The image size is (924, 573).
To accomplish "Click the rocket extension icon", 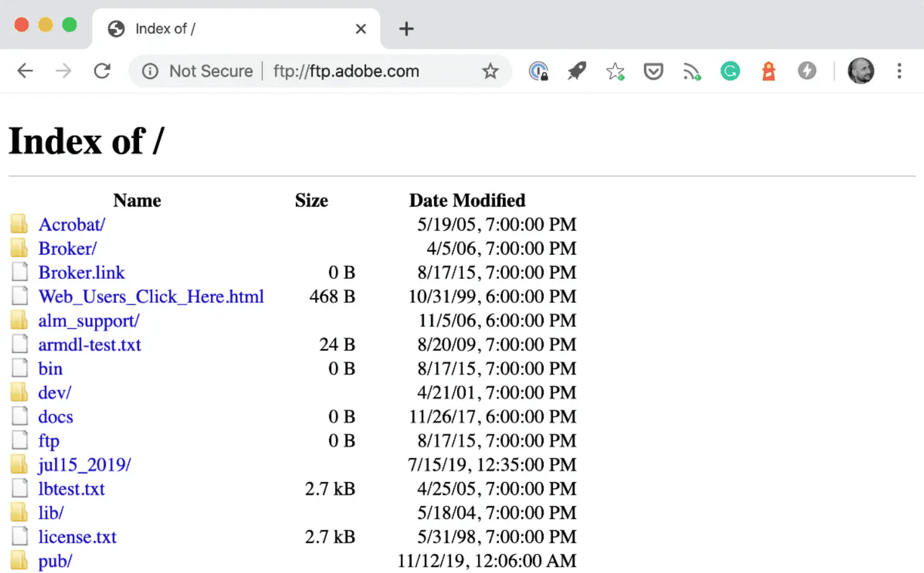I will point(576,70).
